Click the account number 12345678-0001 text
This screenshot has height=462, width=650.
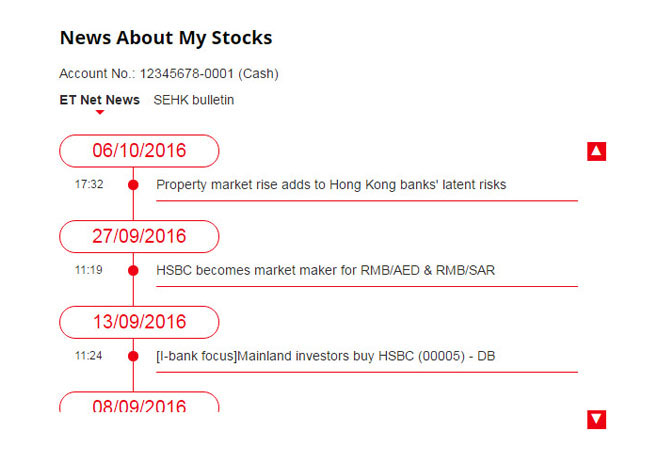pyautogui.click(x=187, y=73)
